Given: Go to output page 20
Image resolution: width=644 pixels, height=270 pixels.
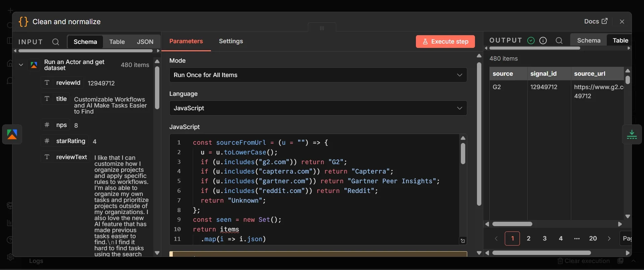Looking at the screenshot, I should [x=593, y=239].
